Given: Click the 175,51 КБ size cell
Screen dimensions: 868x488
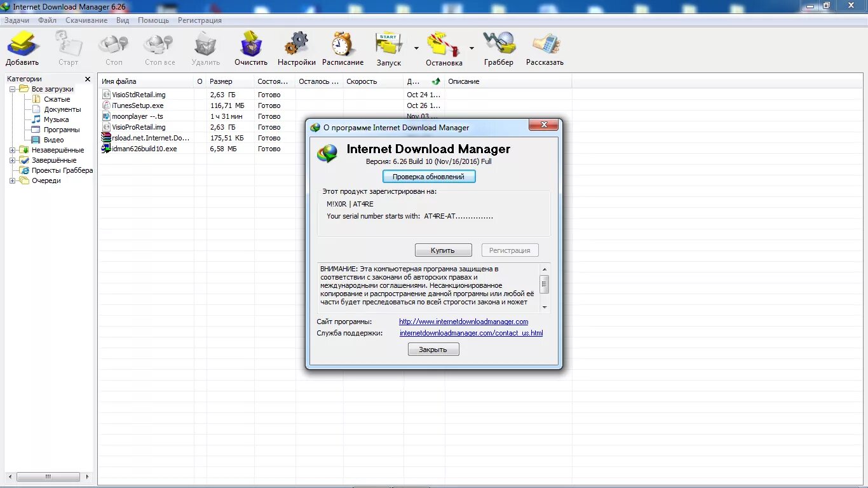Looking at the screenshot, I should click(227, 138).
